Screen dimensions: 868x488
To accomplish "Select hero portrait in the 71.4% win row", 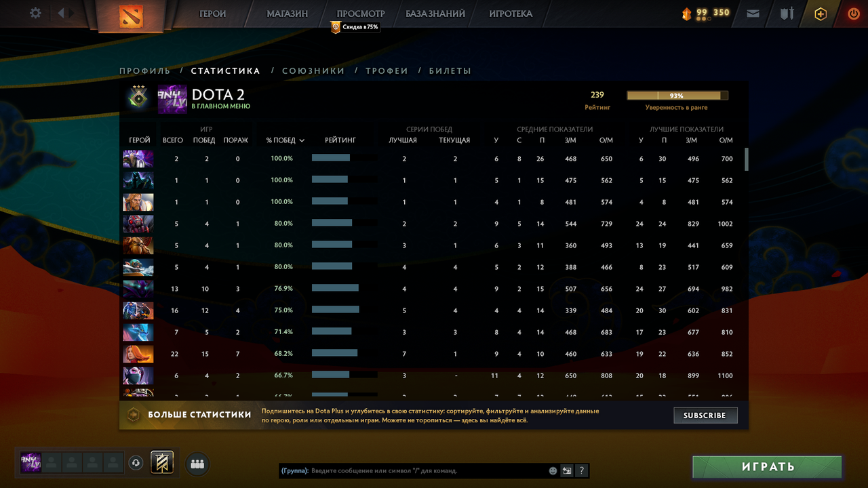I will click(138, 332).
